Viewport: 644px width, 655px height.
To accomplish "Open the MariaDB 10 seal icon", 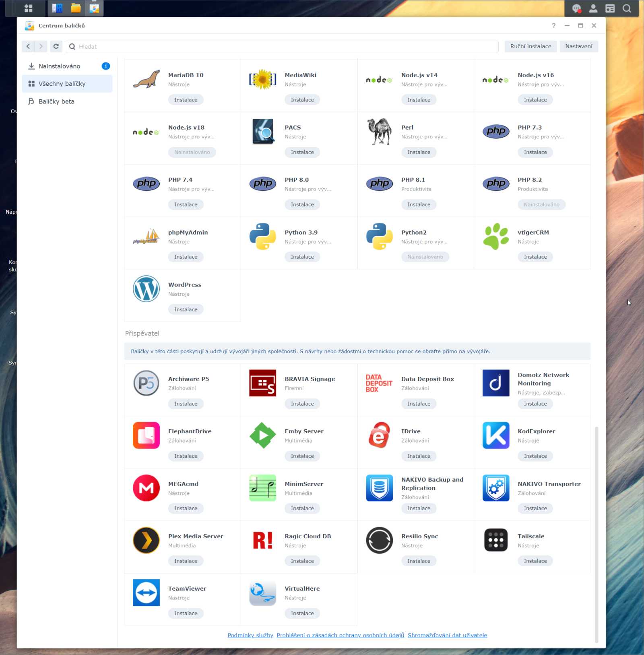I will click(146, 79).
